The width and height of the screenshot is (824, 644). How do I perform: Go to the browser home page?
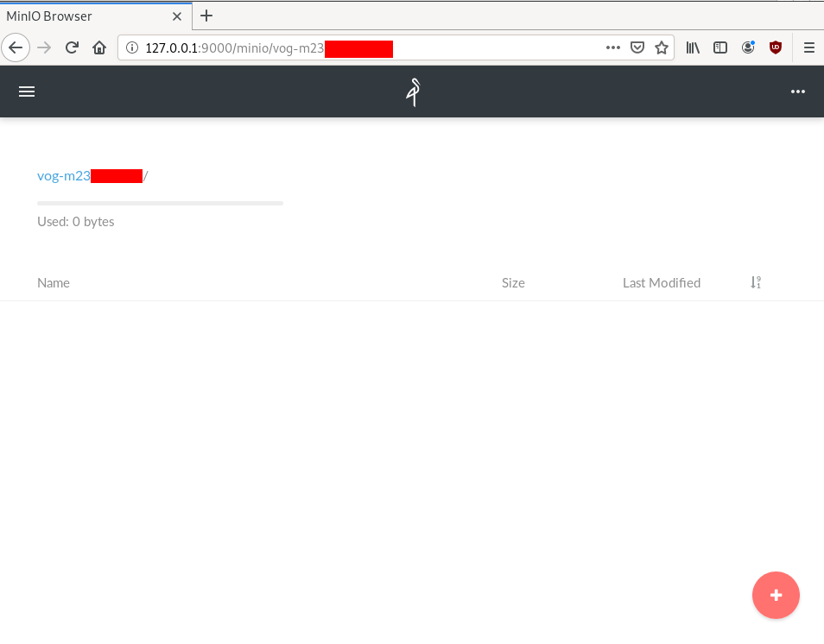click(x=99, y=48)
